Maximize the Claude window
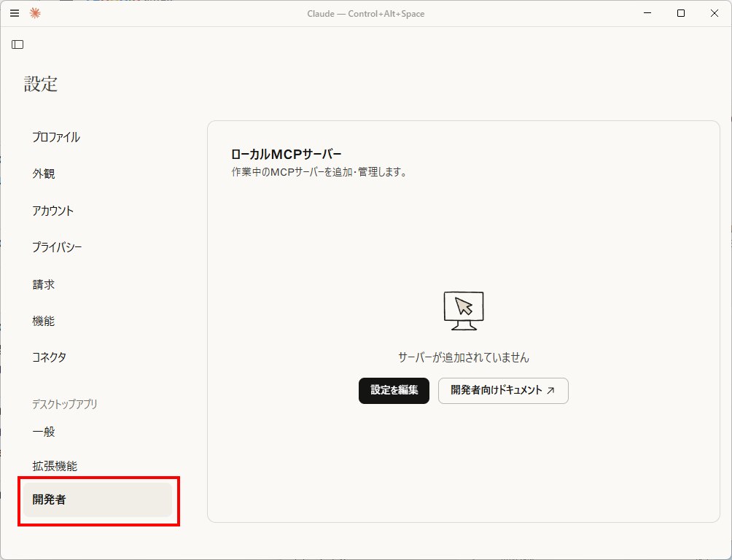This screenshot has width=732, height=560. (x=681, y=13)
